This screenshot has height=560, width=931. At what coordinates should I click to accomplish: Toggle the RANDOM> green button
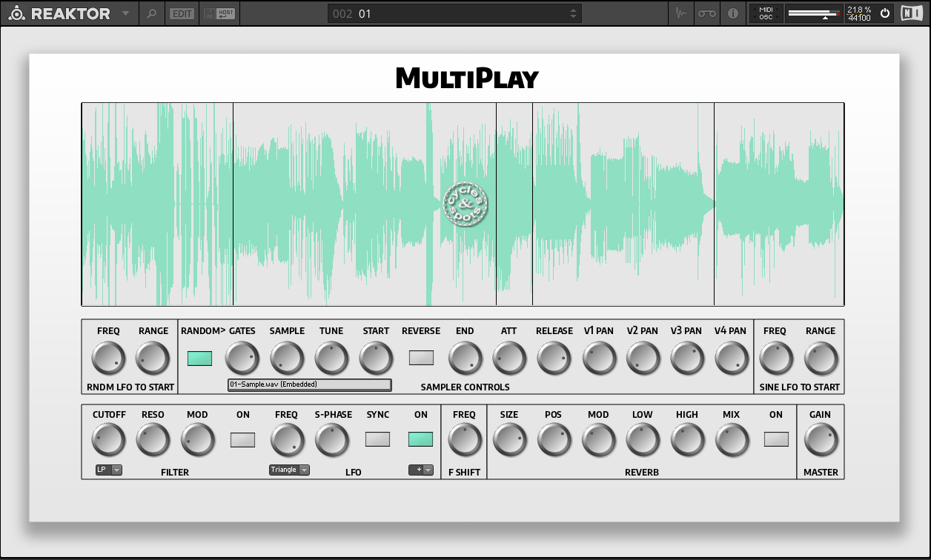coord(199,359)
